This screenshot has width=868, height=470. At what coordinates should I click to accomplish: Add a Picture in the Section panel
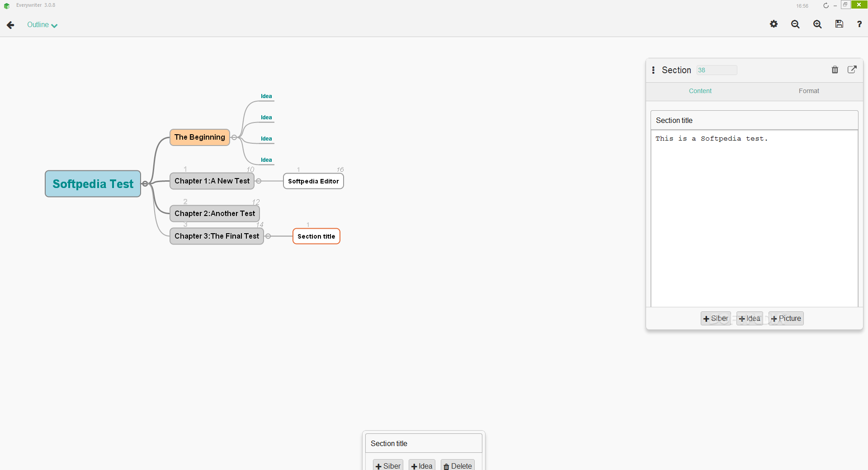click(x=786, y=319)
